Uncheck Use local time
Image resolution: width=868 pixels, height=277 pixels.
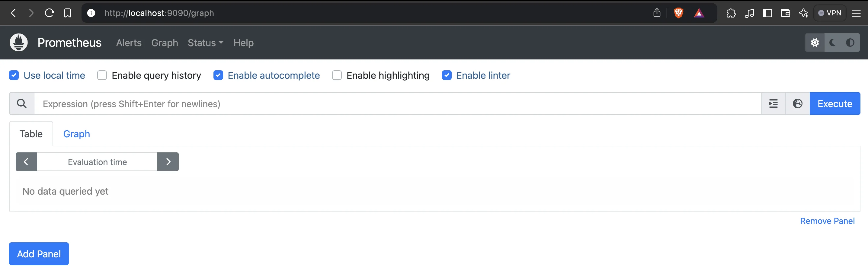[14, 75]
